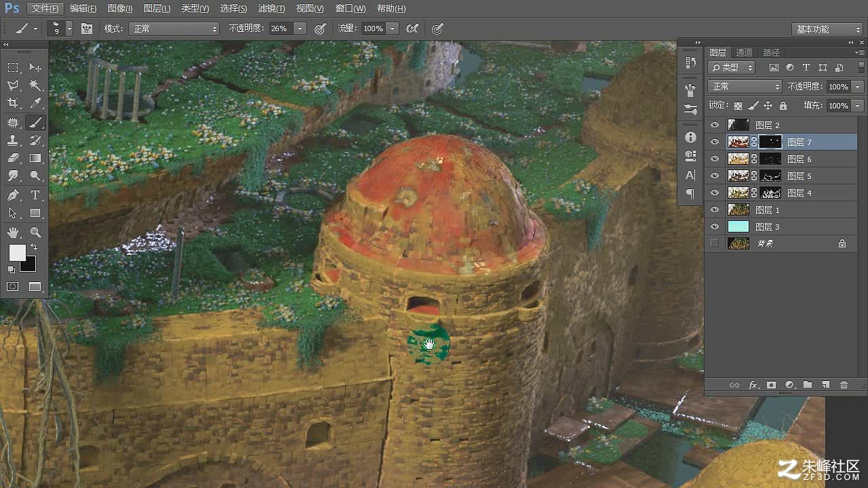Open the brush preset picker dropdown

68,28
